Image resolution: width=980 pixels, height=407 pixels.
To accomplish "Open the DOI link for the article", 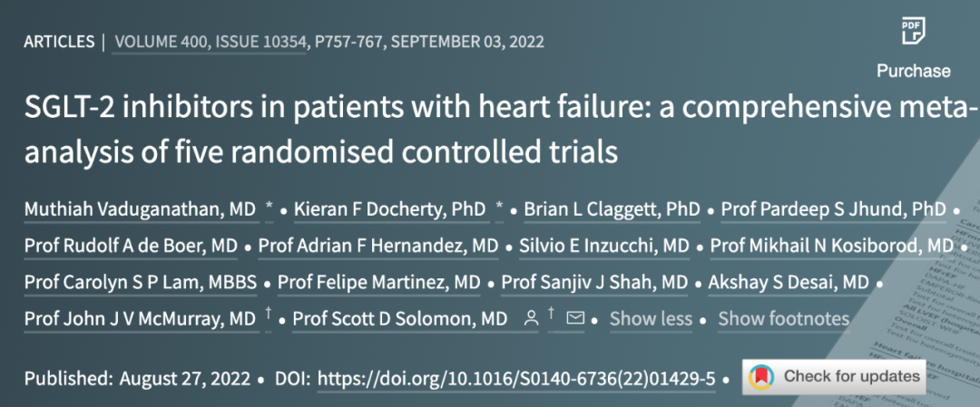I will tap(516, 379).
